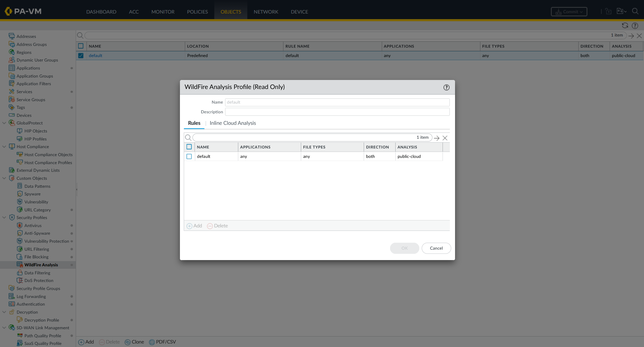Click the External Dynamic Lists icon
The height and width of the screenshot is (347, 644).
(x=12, y=170)
